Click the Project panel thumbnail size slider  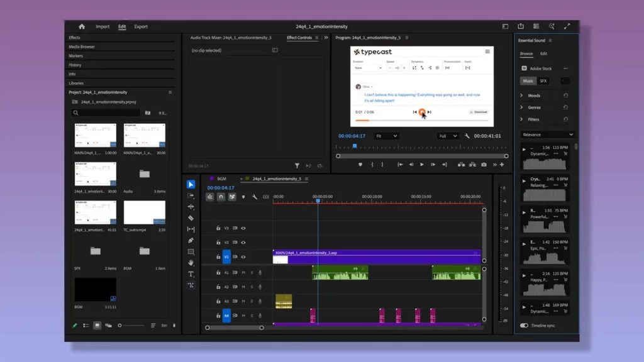(x=131, y=326)
